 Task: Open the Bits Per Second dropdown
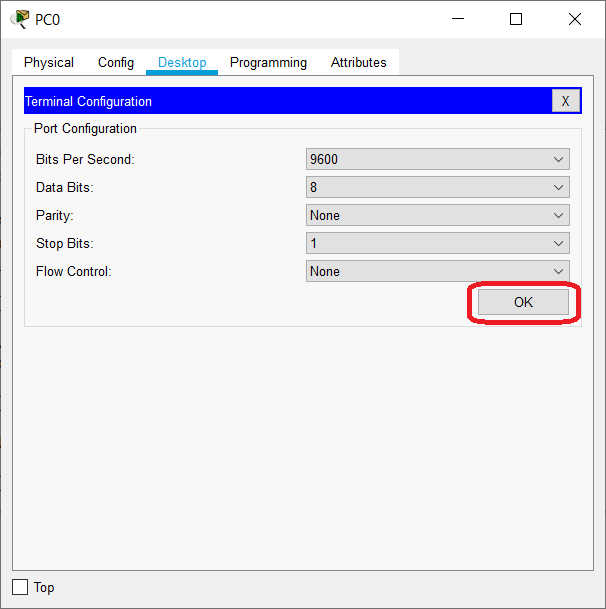(438, 159)
